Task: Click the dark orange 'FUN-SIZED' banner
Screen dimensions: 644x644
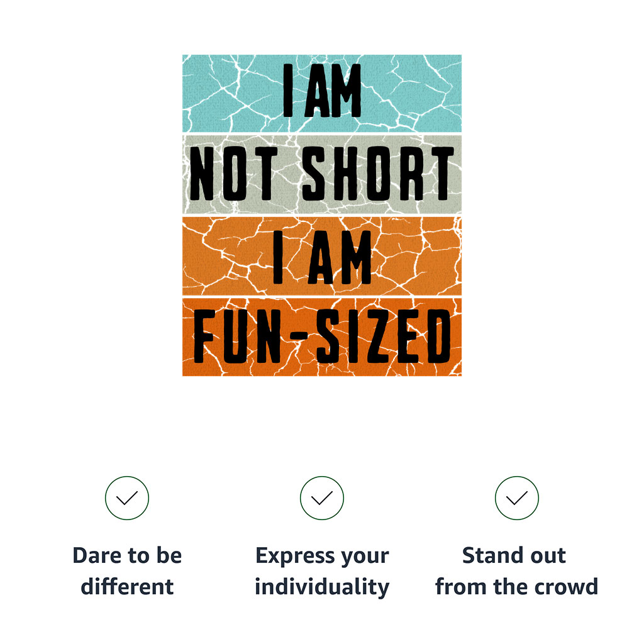Action: [x=321, y=337]
